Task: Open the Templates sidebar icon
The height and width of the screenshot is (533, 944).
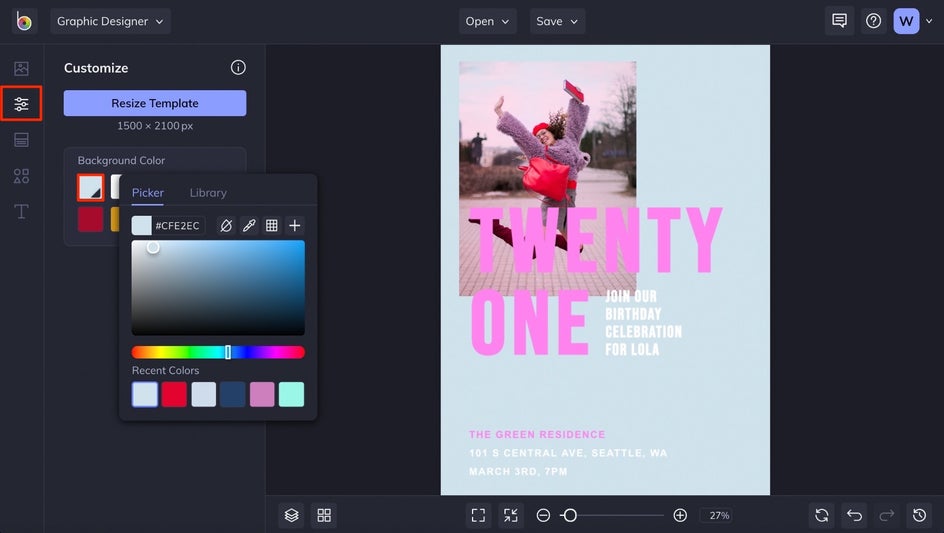Action: 21,140
